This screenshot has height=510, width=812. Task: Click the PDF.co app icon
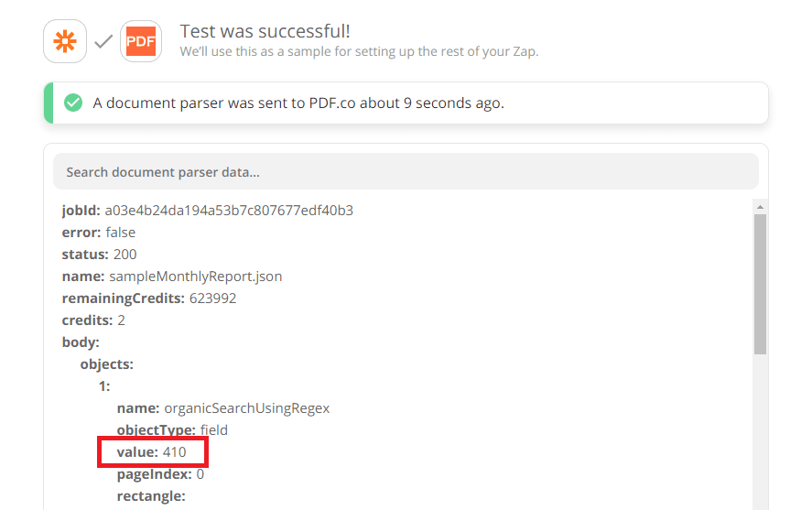[x=141, y=42]
